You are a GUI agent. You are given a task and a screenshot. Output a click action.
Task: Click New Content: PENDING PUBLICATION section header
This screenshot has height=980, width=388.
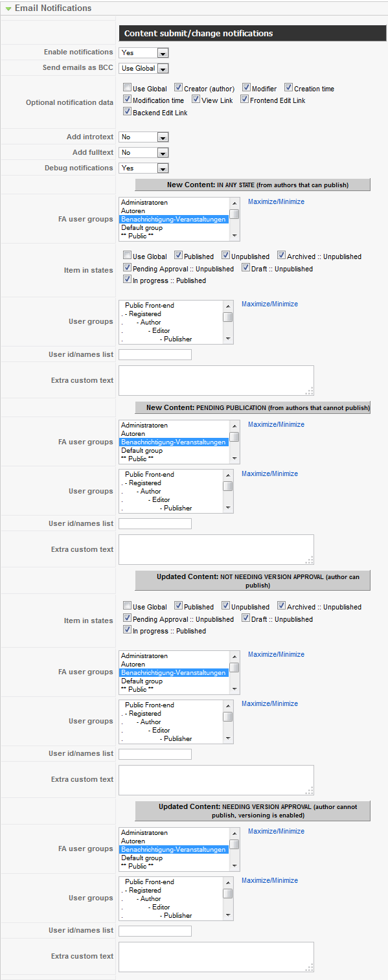[253, 407]
